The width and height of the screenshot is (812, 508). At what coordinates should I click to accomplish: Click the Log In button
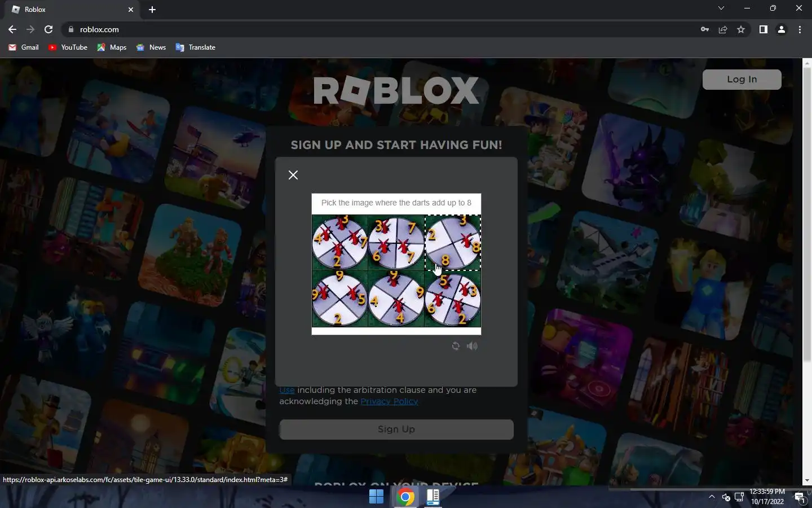(742, 80)
